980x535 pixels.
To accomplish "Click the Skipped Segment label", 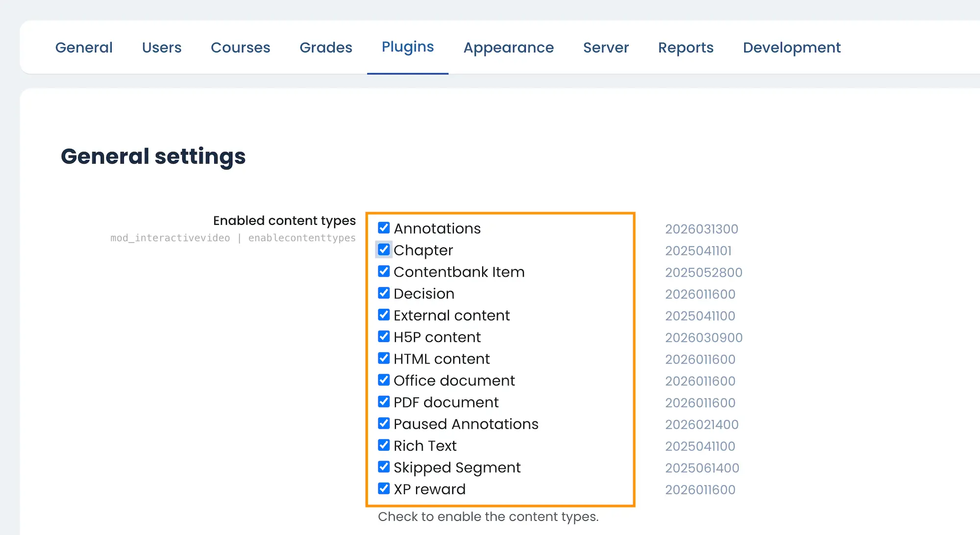I will pyautogui.click(x=457, y=468).
